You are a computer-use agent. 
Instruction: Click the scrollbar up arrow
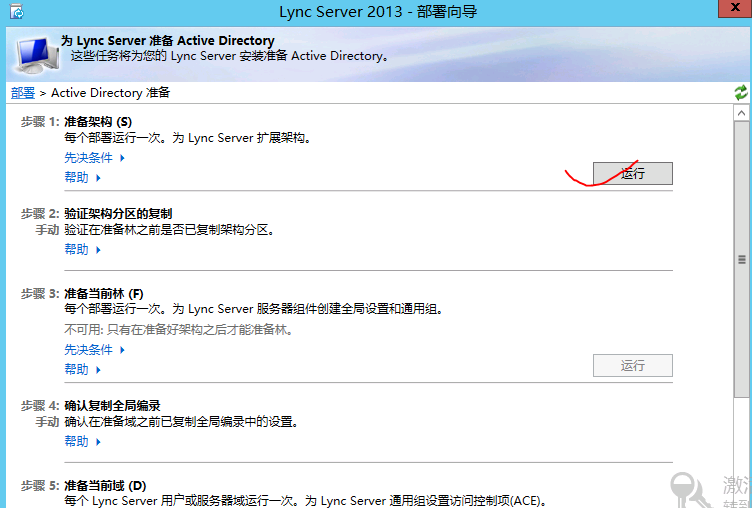pos(741,113)
